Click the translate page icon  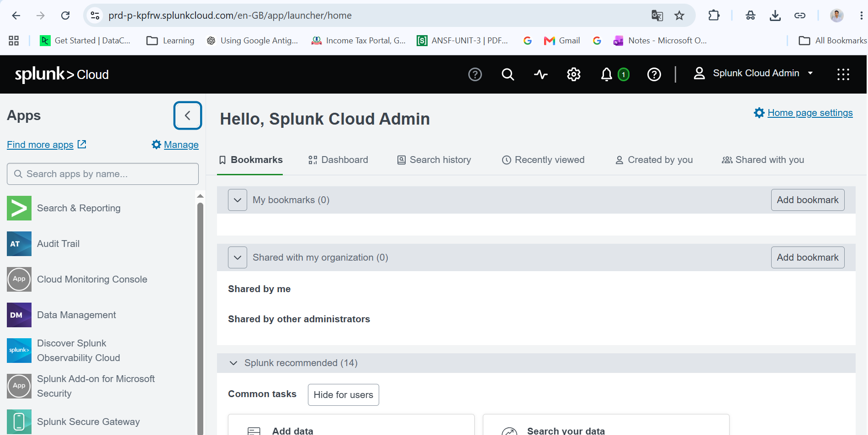point(657,16)
